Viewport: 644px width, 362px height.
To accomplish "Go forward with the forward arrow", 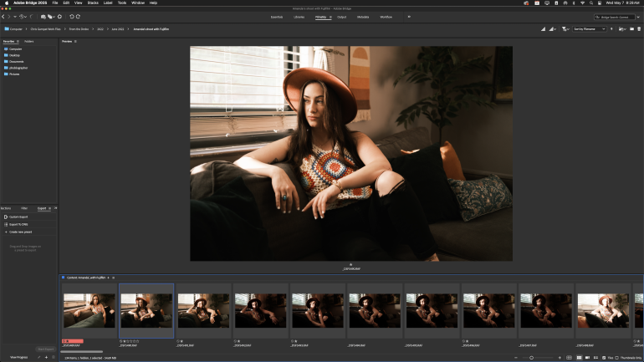I will click(9, 17).
